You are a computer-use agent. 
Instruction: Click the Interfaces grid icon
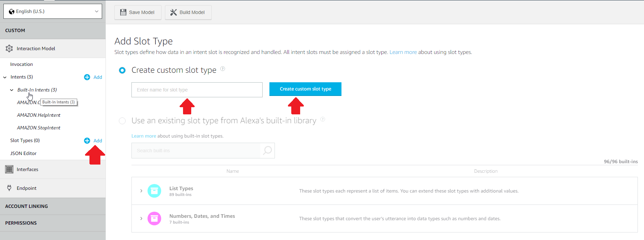pyautogui.click(x=9, y=169)
